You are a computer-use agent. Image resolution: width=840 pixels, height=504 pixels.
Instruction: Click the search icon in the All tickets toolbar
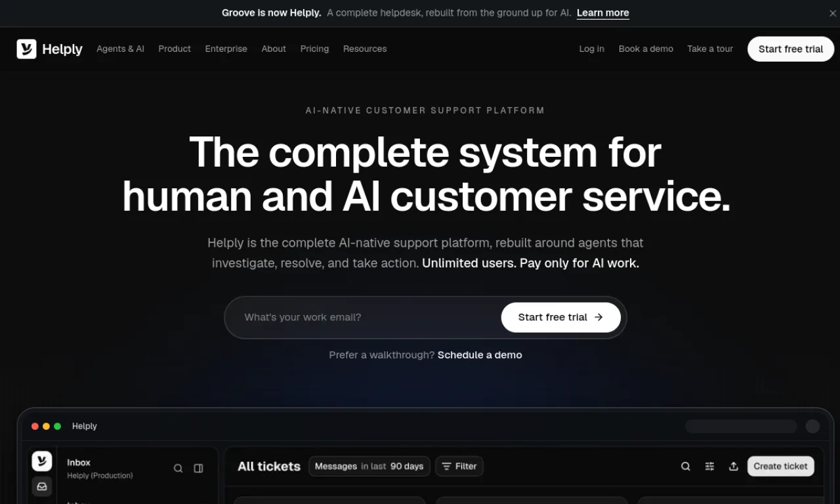coord(685,467)
